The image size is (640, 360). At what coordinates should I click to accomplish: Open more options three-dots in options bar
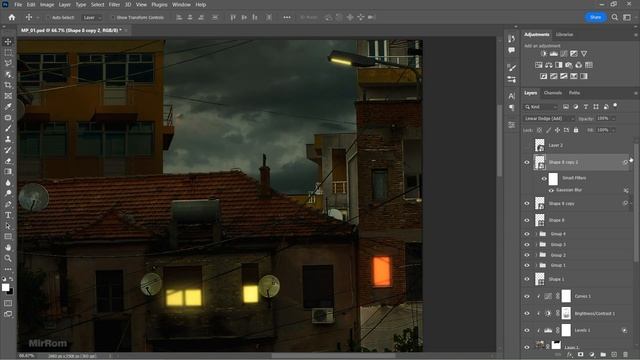pyautogui.click(x=287, y=18)
